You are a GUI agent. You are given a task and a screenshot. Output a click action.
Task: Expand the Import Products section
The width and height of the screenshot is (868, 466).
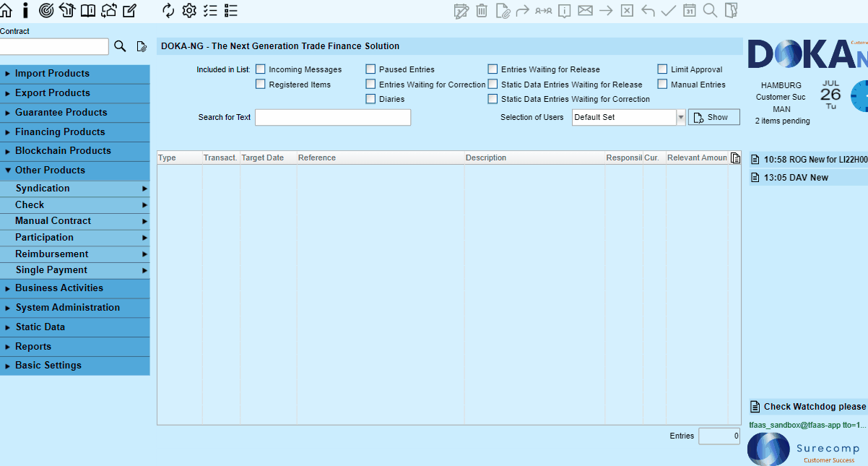pyautogui.click(x=51, y=73)
